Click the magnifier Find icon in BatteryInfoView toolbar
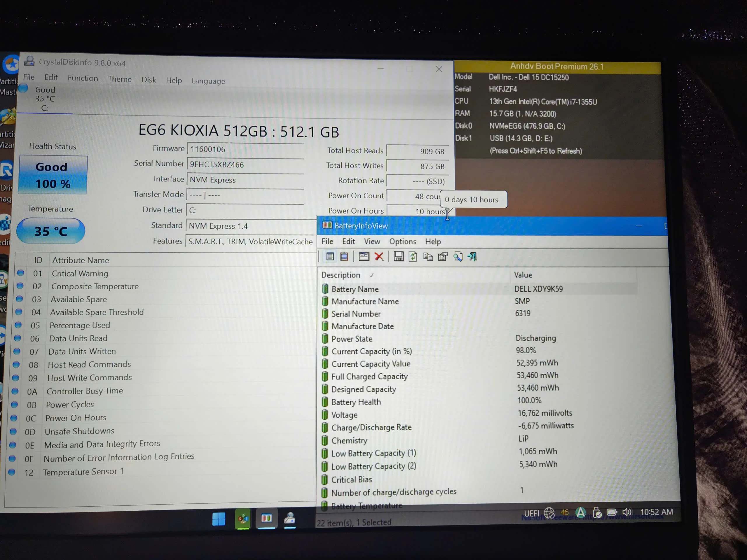 [x=458, y=257]
